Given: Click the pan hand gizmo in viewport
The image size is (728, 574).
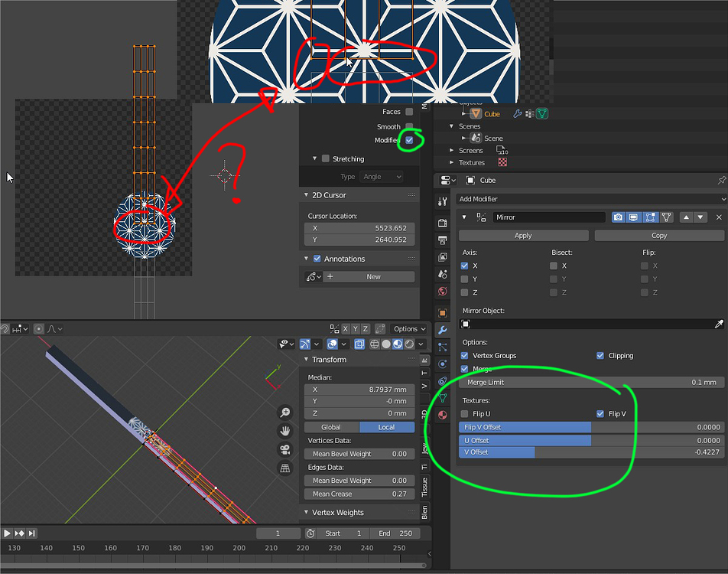Looking at the screenshot, I should pos(285,431).
